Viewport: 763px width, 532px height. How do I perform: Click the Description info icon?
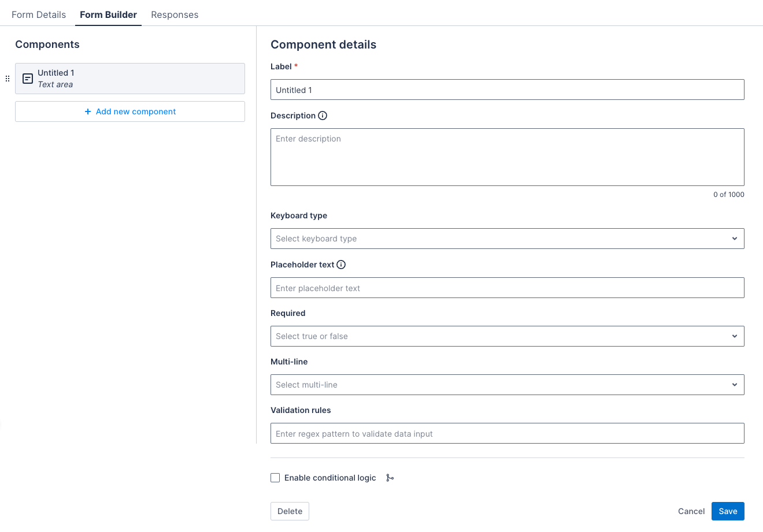(x=323, y=116)
